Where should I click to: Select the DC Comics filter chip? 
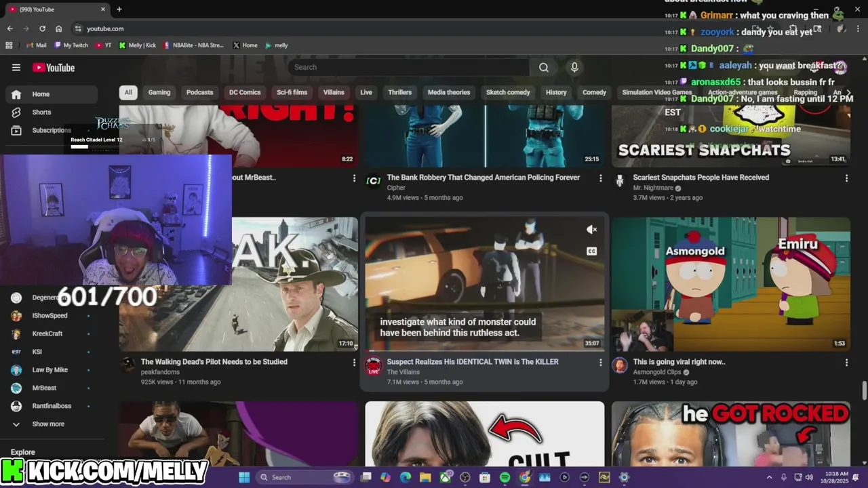point(245,92)
